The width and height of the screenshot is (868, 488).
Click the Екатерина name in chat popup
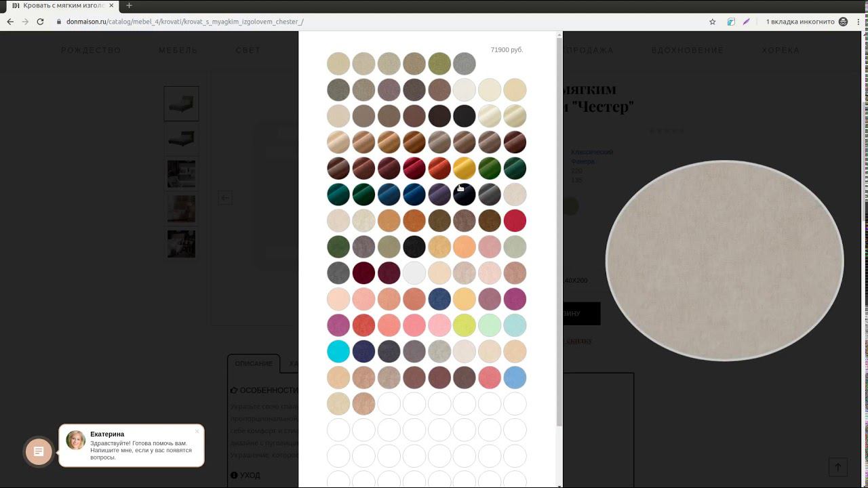107,434
